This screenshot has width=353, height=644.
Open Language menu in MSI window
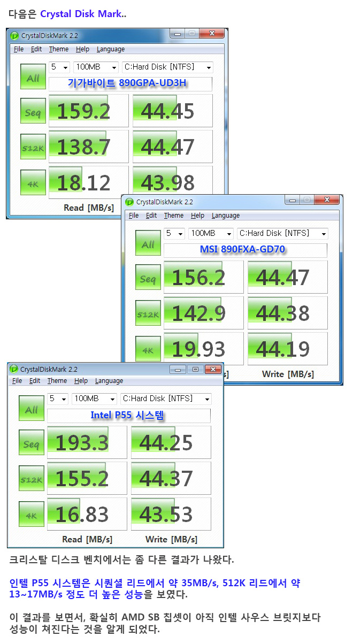226,216
